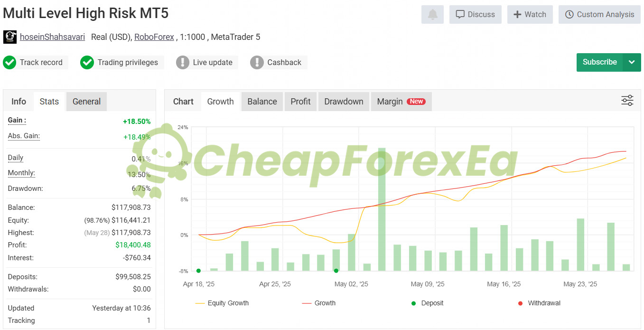Click the Gain label
Viewport: 644px width, 330px height.
click(x=17, y=121)
